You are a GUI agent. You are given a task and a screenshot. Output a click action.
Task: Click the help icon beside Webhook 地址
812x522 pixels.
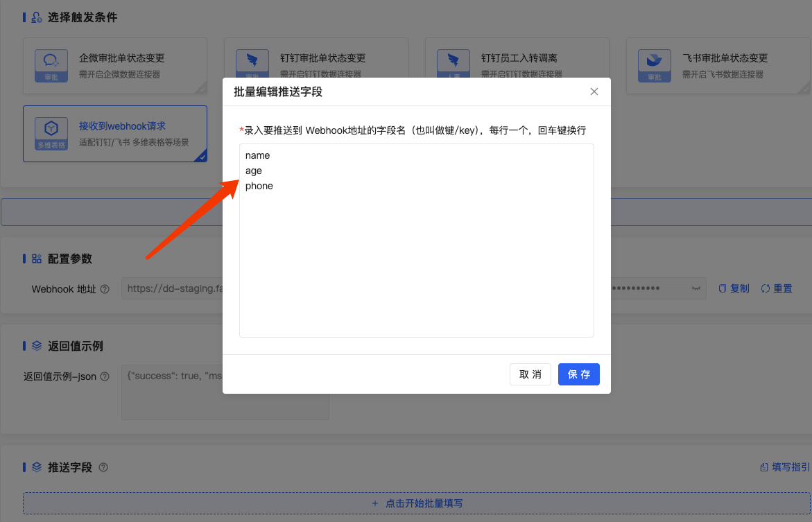(x=105, y=289)
